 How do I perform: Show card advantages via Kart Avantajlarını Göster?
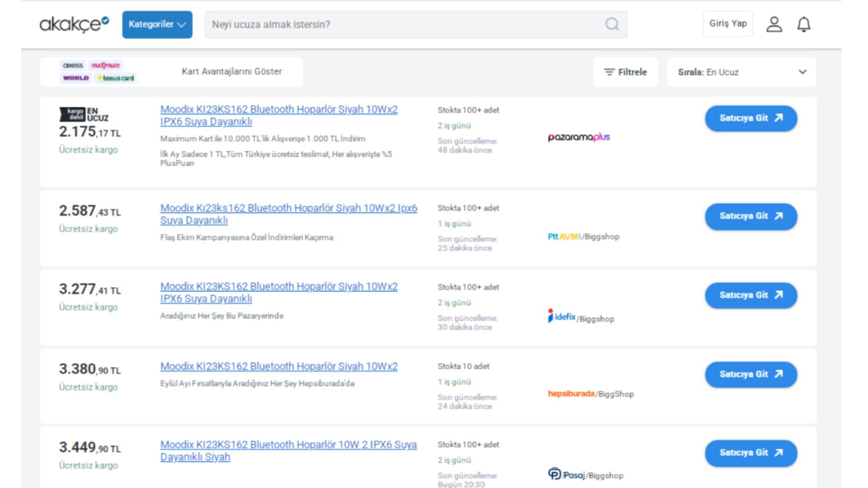click(x=231, y=71)
